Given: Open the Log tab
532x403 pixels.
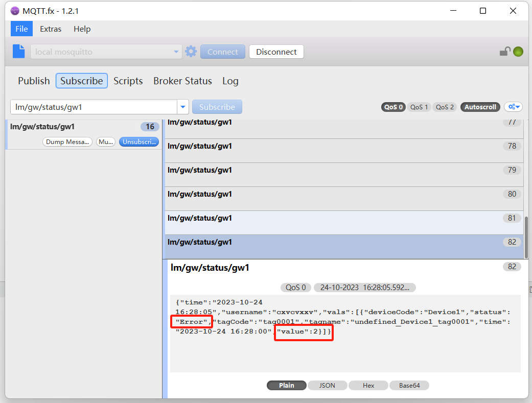Looking at the screenshot, I should tap(230, 81).
